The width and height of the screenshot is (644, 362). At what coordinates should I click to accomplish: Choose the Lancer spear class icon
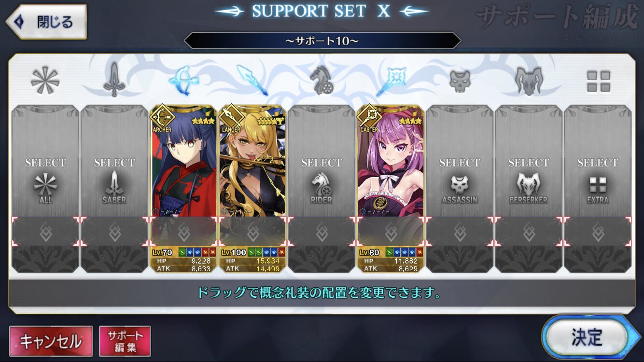click(x=252, y=80)
